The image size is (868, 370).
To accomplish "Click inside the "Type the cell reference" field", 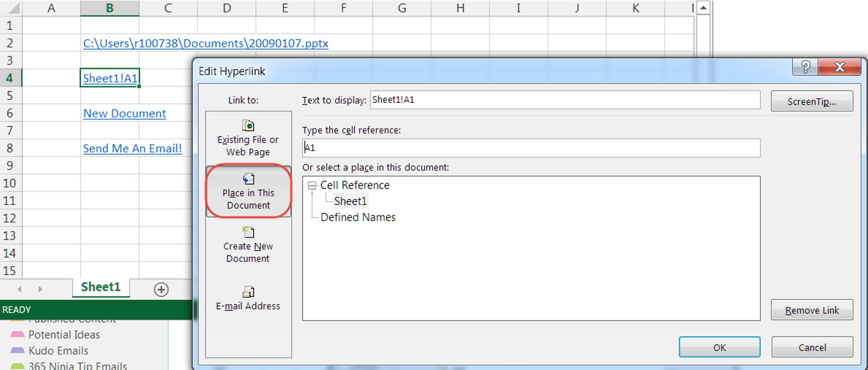I will 526,148.
